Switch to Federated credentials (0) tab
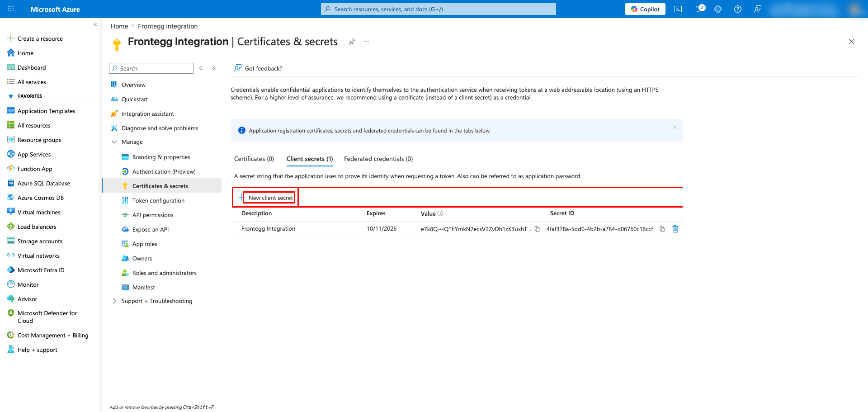Viewport: 868px width, 412px height. tap(378, 159)
